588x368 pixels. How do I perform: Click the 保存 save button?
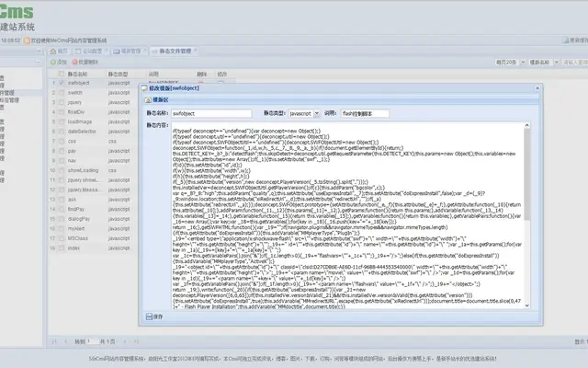(154, 316)
